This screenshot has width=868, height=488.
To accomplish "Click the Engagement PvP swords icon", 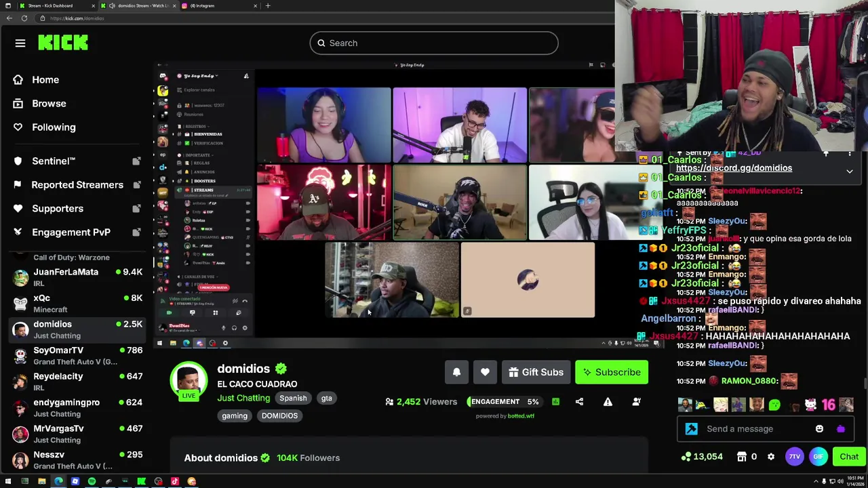I will 18,232.
